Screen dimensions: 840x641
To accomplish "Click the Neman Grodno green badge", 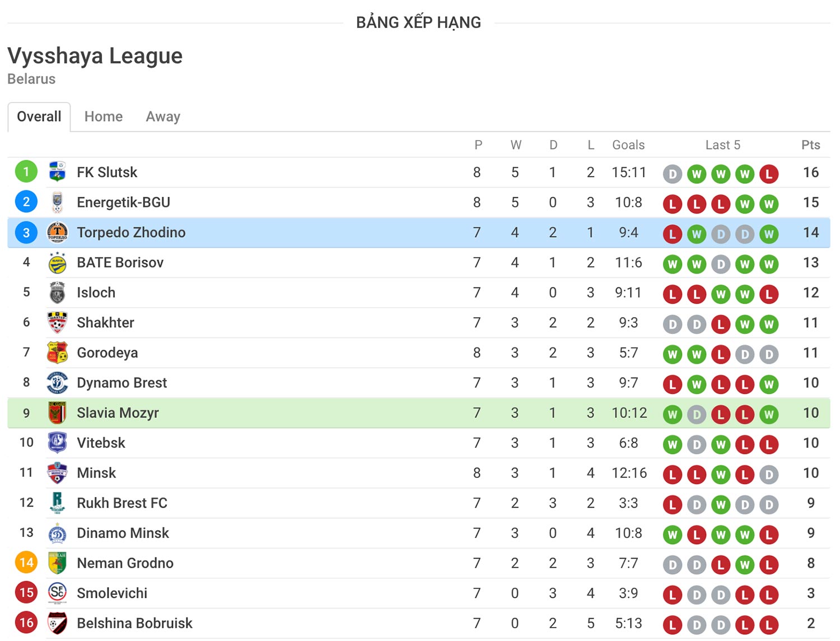I will [x=57, y=563].
